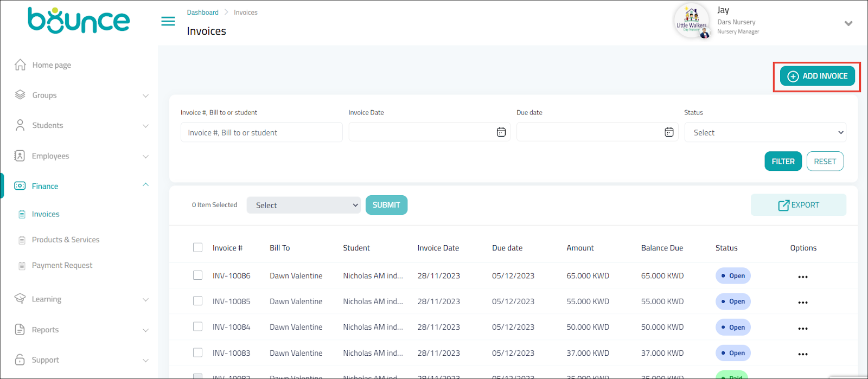Click the Open status badge for INV-10084
The height and width of the screenshot is (379, 868).
point(733,327)
